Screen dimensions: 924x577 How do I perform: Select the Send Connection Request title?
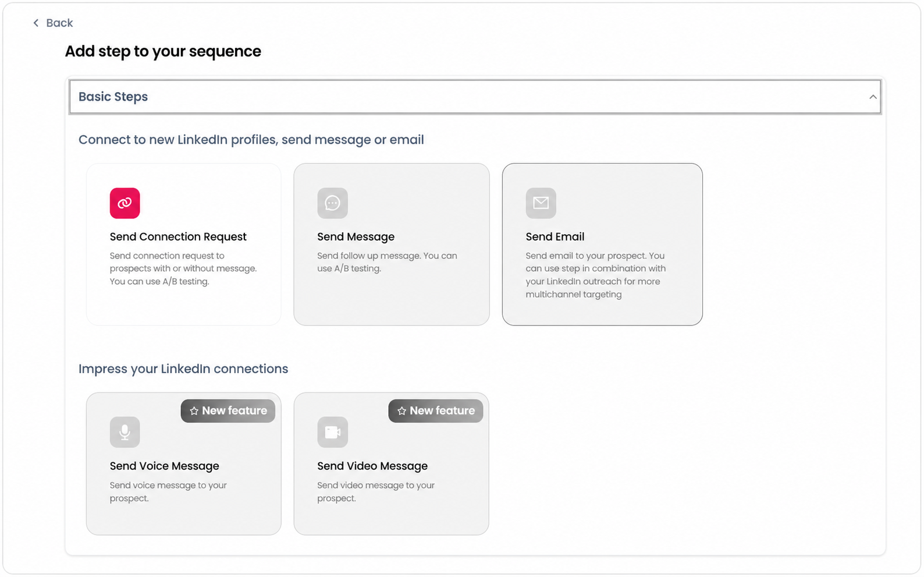pos(178,236)
